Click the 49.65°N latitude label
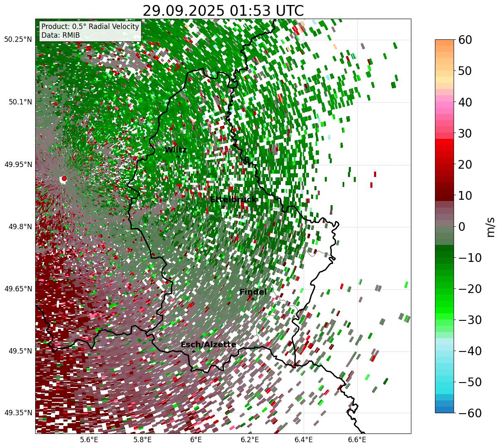Screen dimensions: 500x448 18,289
